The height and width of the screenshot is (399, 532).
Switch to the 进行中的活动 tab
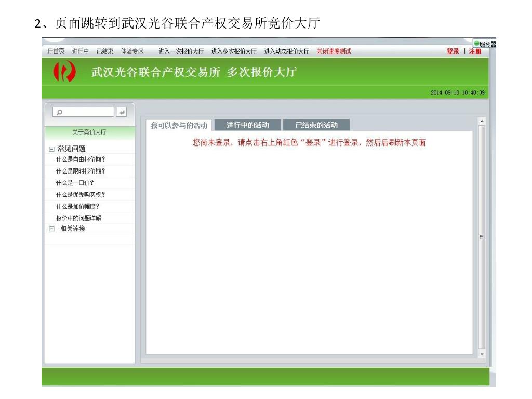pos(248,125)
